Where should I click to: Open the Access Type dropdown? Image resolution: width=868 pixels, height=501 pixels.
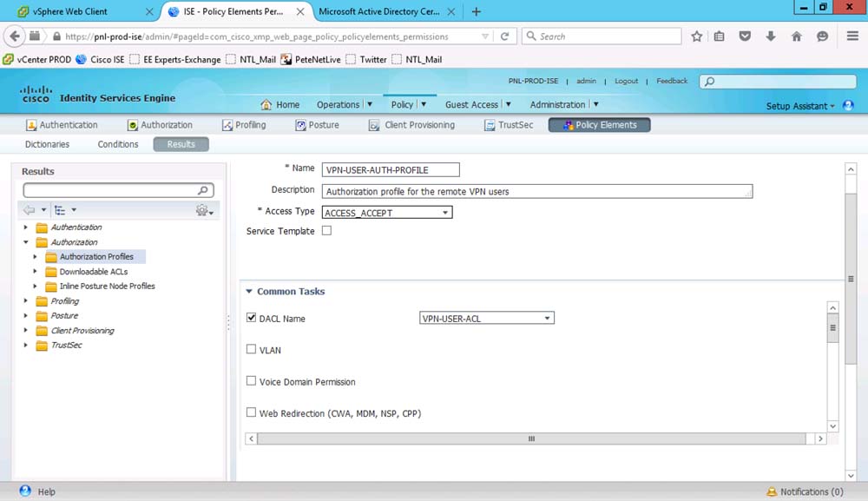pos(387,213)
